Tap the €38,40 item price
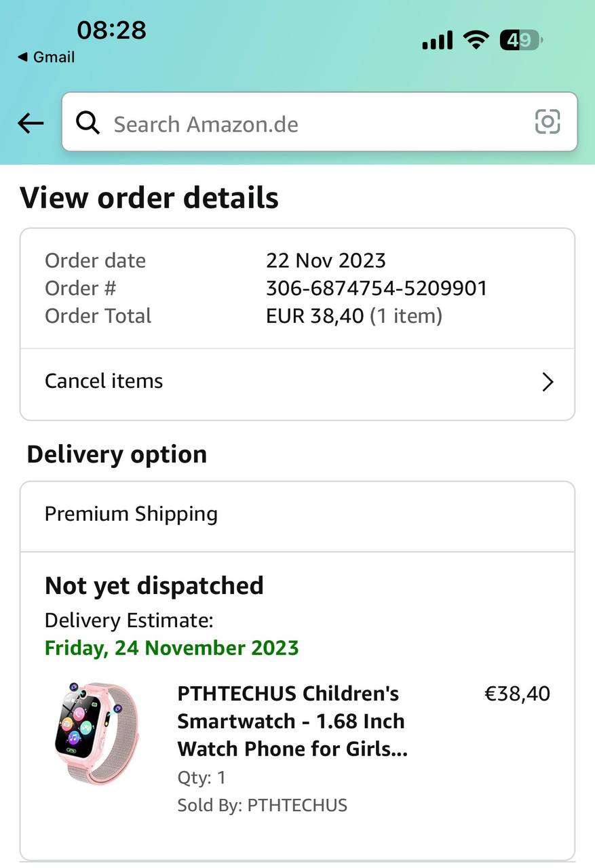 (x=517, y=694)
